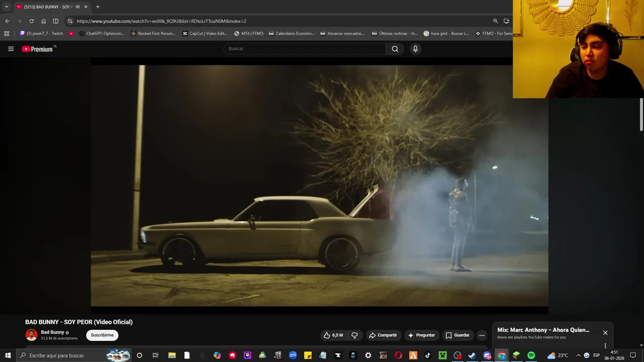Screen dimensions: 644x362
Task: Toggle the browser split view icon
Action: [55, 21]
